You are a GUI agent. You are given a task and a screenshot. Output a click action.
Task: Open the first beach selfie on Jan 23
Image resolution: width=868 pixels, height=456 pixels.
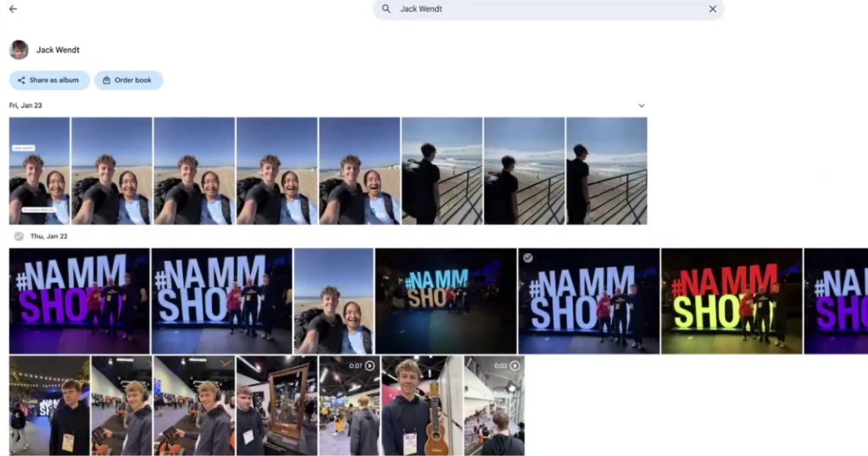pos(39,170)
